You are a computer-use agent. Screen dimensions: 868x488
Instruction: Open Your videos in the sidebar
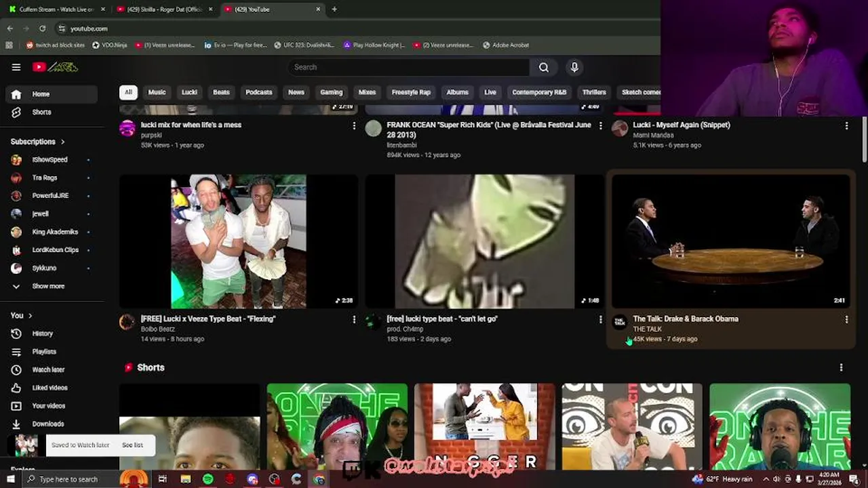[x=52, y=406]
